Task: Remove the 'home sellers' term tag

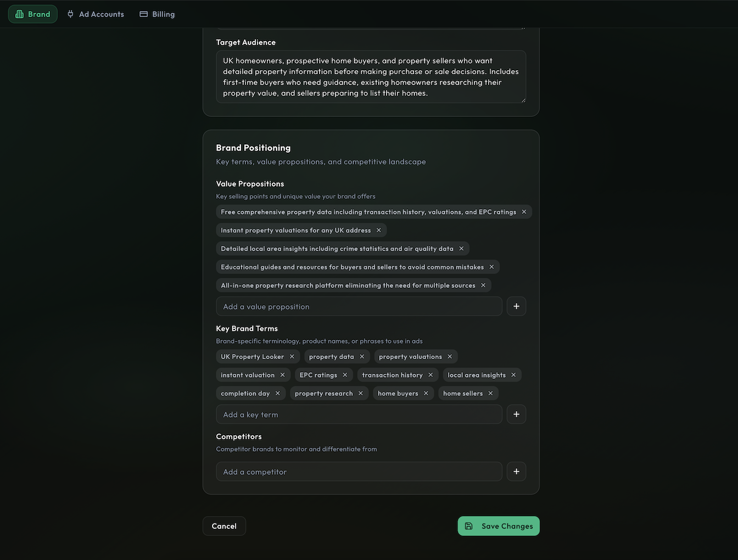Action: point(490,394)
